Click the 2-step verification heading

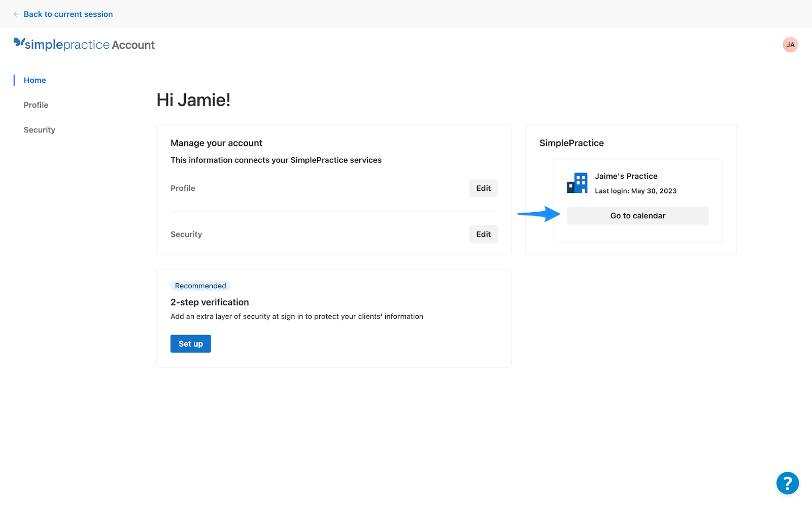(x=210, y=302)
